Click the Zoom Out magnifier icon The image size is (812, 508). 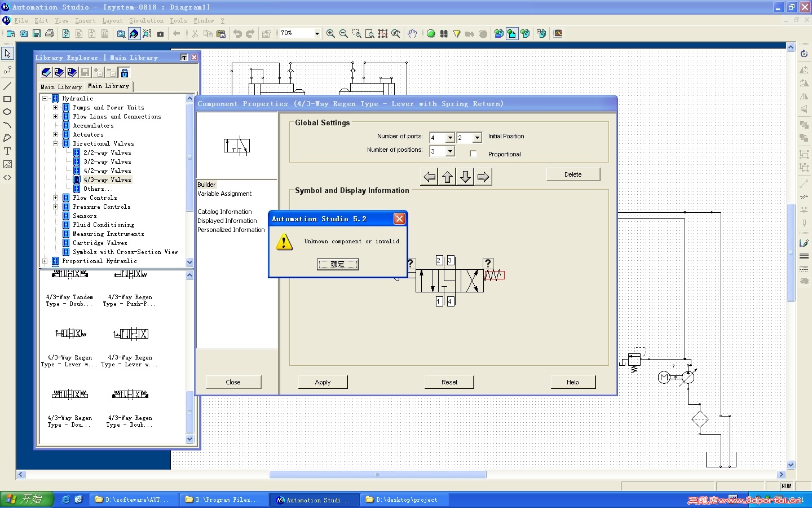pos(343,34)
